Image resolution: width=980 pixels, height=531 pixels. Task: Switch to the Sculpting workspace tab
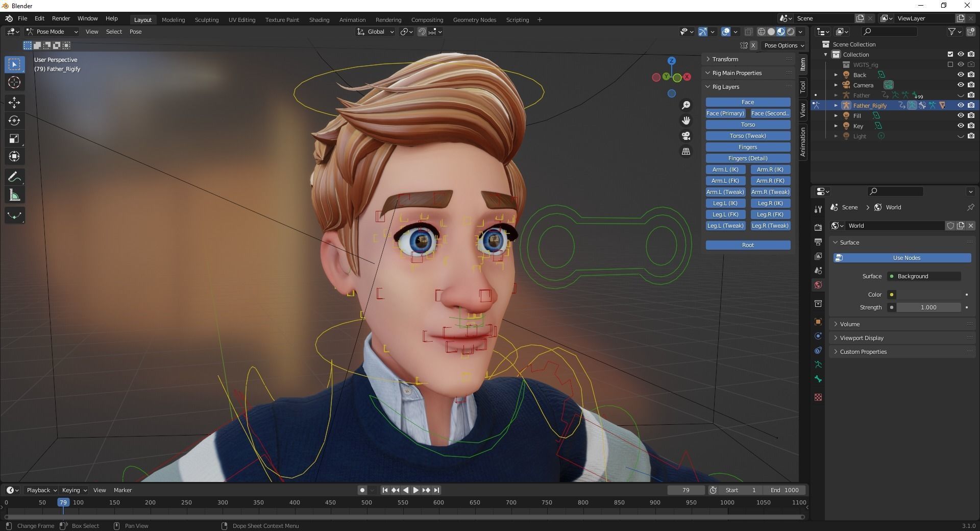(x=207, y=20)
